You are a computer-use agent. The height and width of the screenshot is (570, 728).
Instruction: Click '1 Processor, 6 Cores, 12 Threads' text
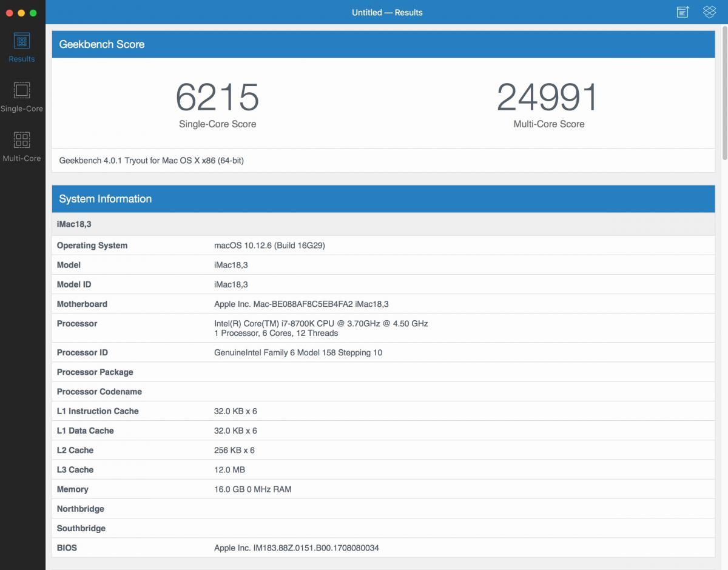[x=276, y=333]
